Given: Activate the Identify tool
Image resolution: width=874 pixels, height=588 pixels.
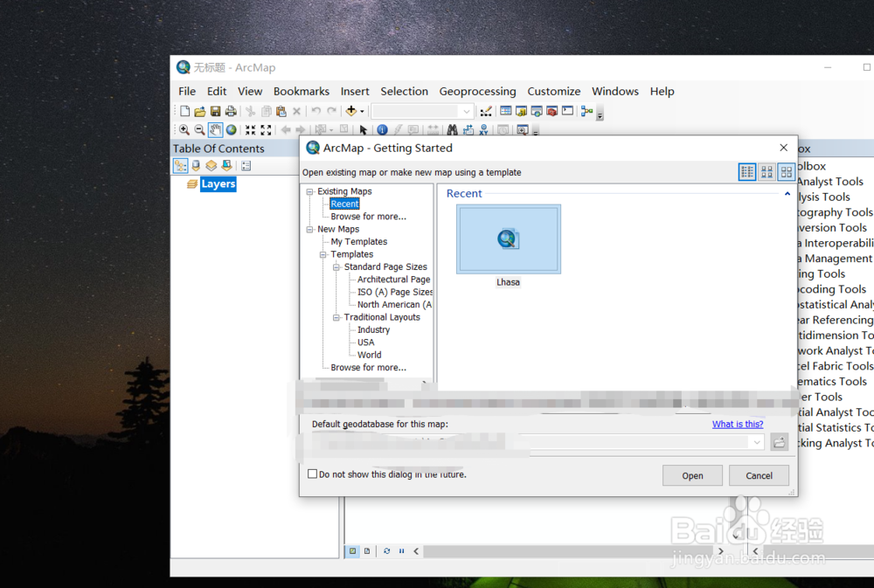Looking at the screenshot, I should pyautogui.click(x=383, y=130).
